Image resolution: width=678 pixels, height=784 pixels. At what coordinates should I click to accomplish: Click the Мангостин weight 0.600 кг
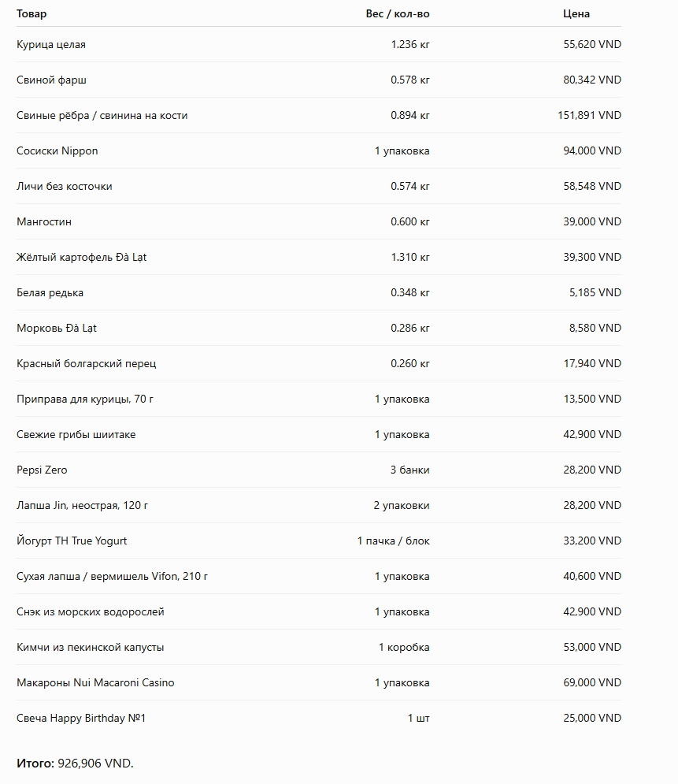[x=410, y=222]
